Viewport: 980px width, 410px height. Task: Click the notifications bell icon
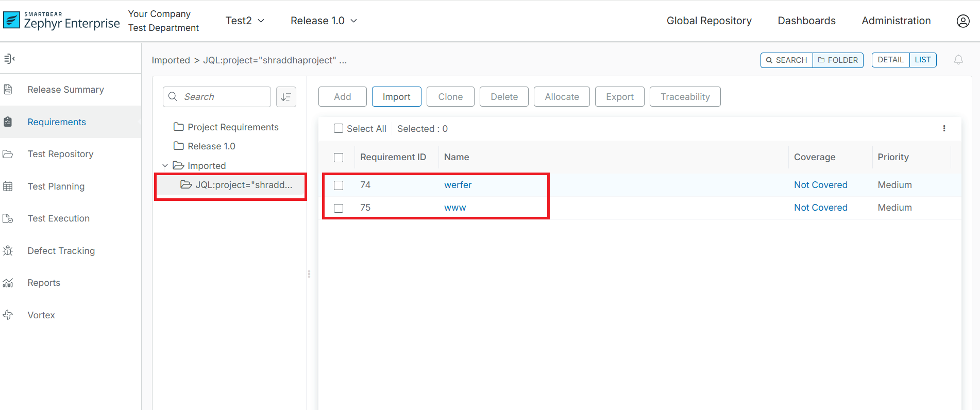(958, 60)
